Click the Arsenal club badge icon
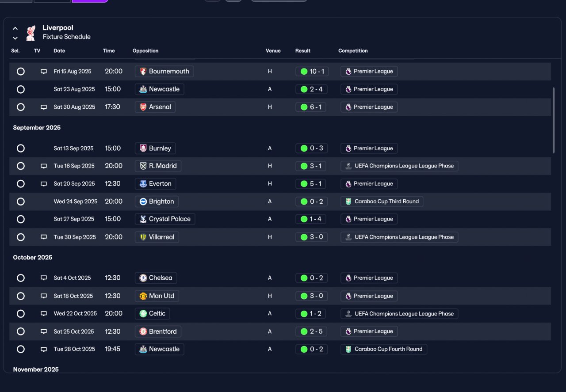 [x=143, y=107]
